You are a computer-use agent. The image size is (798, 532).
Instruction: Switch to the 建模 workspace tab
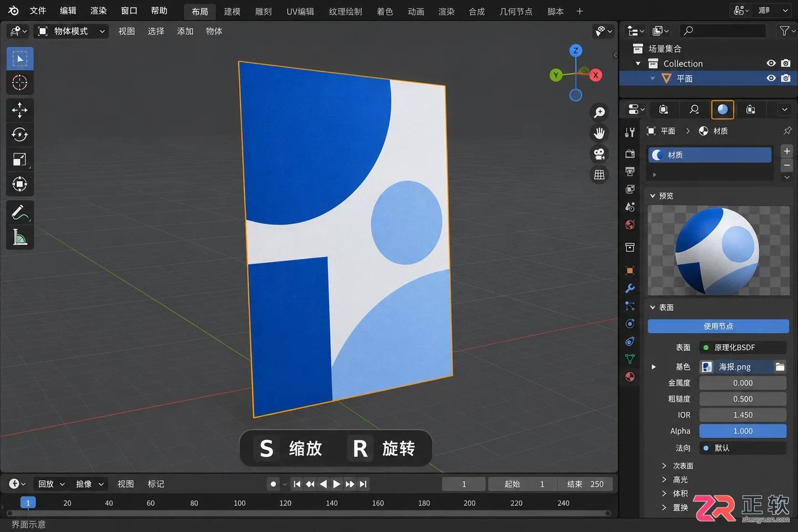coord(232,12)
